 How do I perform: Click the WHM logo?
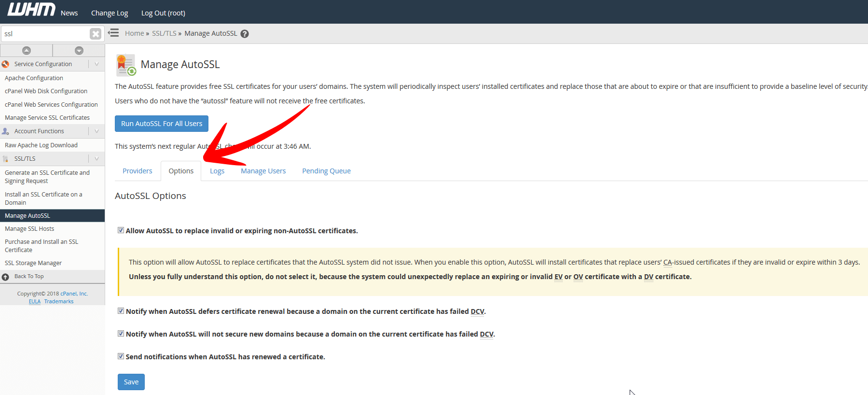click(31, 10)
